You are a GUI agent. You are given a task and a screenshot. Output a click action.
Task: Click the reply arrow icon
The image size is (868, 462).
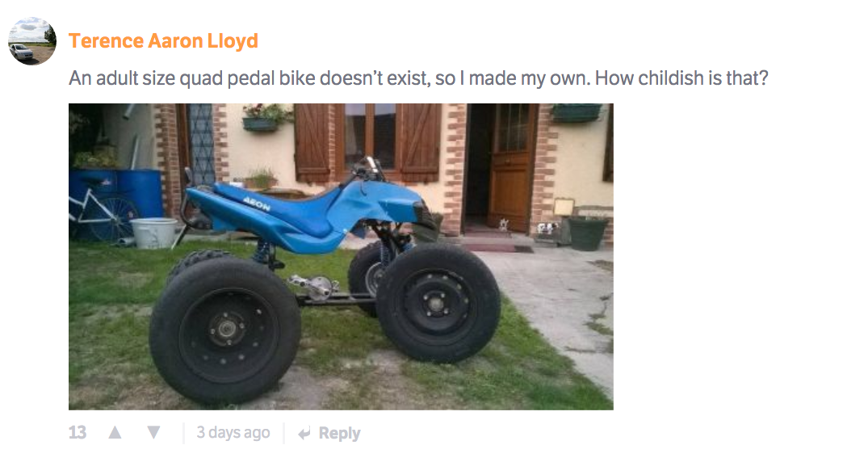pos(304,433)
